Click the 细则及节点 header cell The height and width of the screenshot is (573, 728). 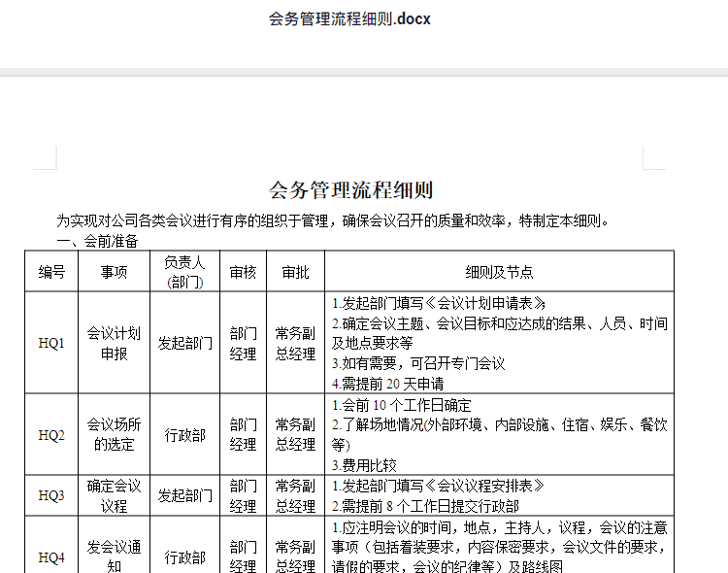coord(499,271)
